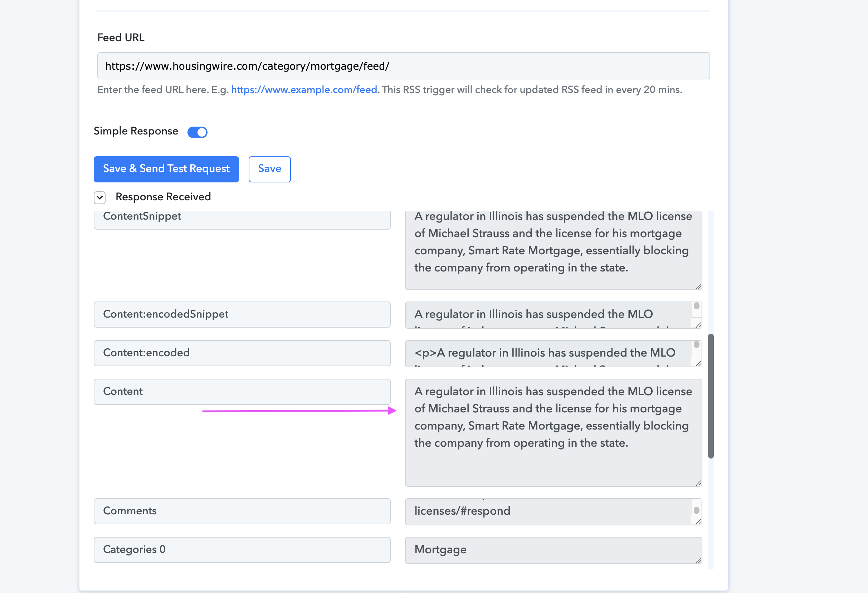This screenshot has width=868, height=593.
Task: Click Content:encoded textarea inner scrollbar
Action: pos(697,344)
